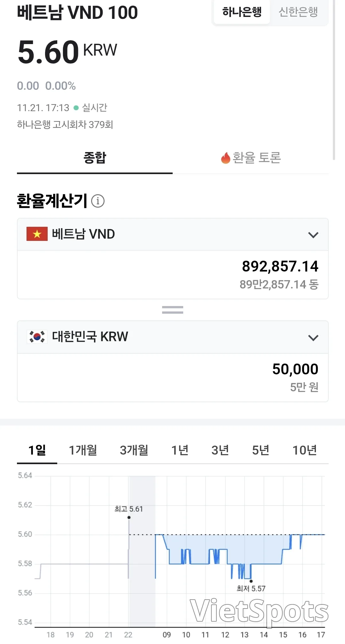Click the Vietnam flag icon

(37, 234)
